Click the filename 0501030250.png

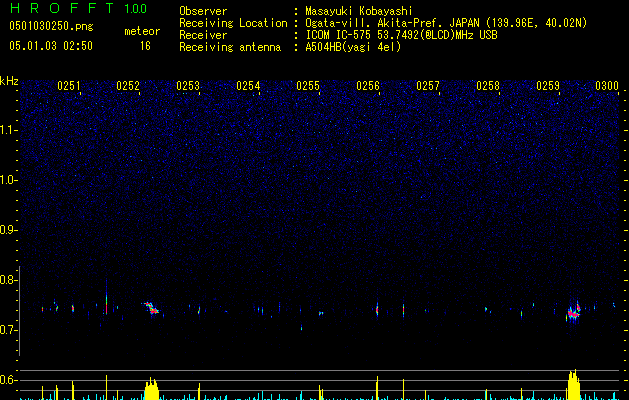51,27
